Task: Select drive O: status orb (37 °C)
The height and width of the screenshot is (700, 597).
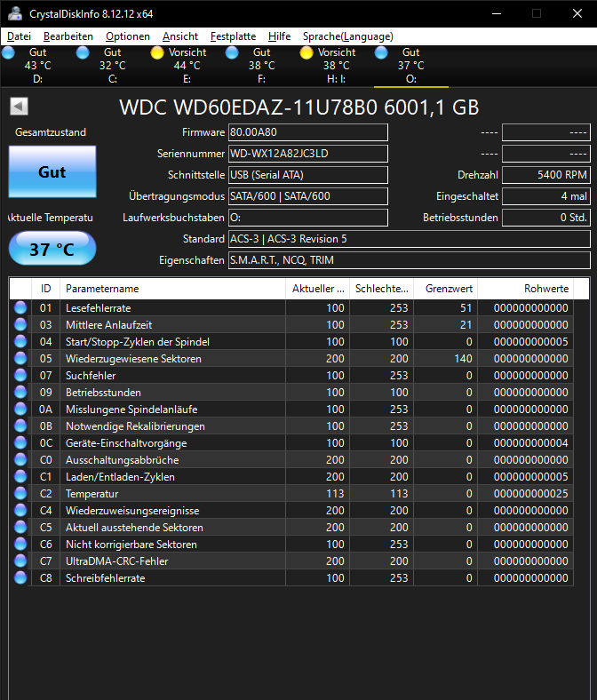Action: point(381,52)
